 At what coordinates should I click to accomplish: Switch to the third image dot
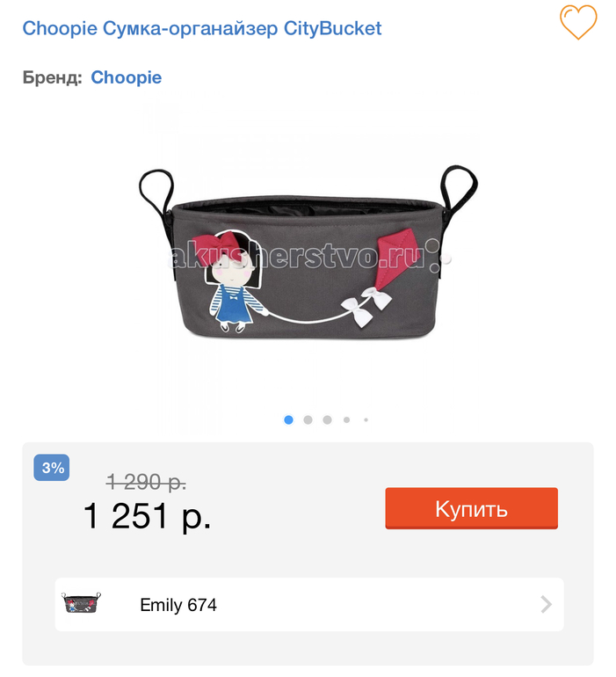click(x=327, y=419)
